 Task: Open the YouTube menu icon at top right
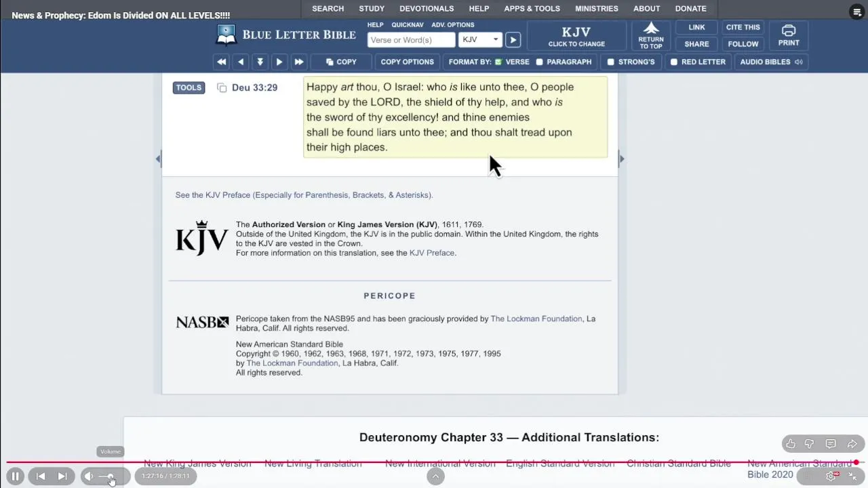(x=856, y=12)
